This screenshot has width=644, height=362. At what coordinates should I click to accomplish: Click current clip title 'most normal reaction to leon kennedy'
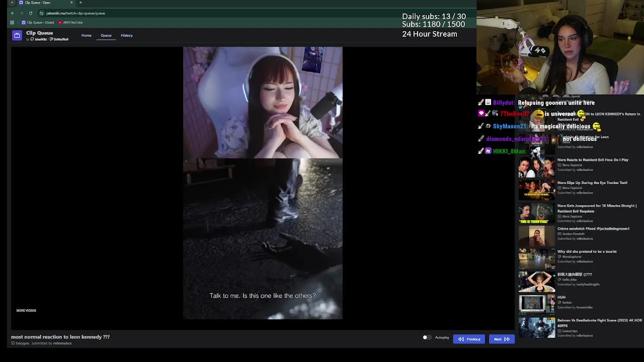60,337
